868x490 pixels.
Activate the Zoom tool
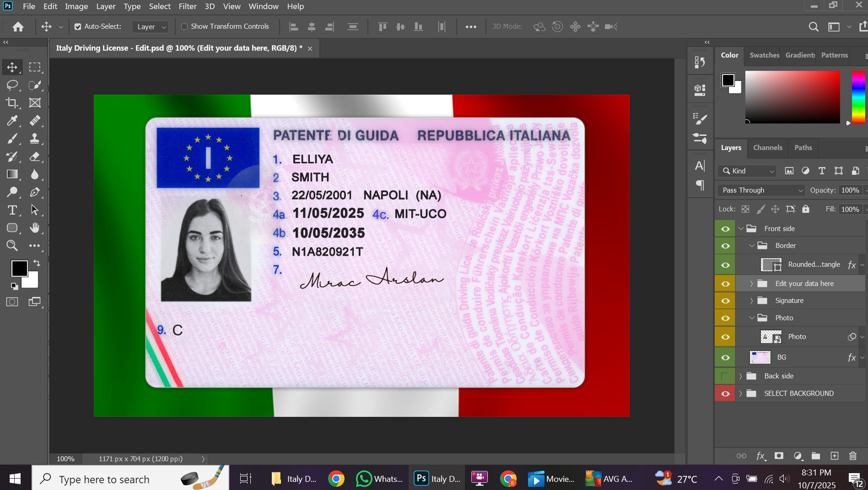(x=12, y=246)
